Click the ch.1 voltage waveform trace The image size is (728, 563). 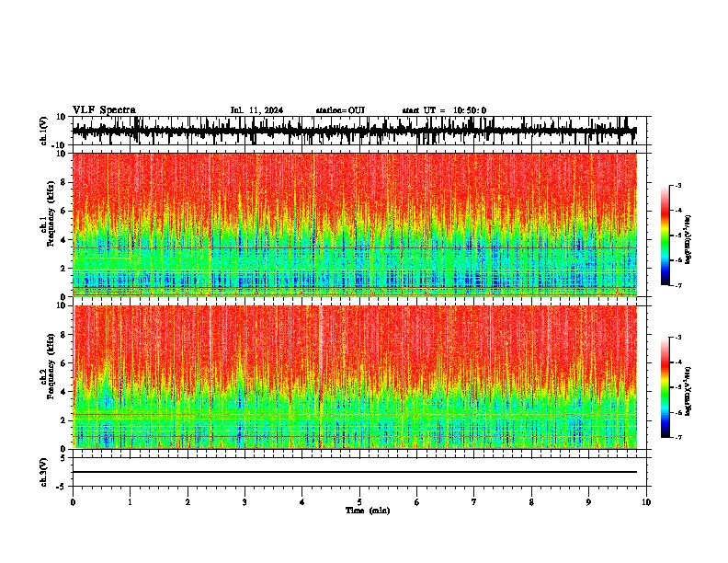354,131
